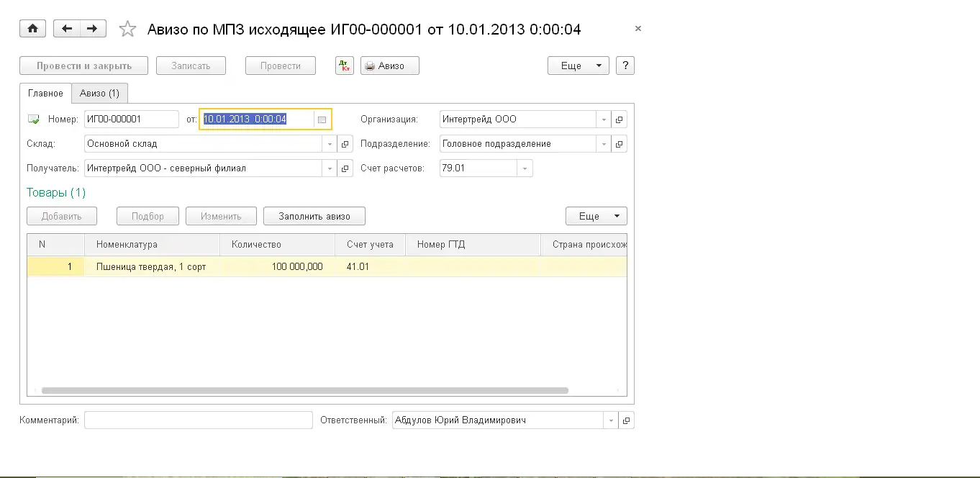Switch to the Авизо (1) tab
980x478 pixels.
(x=100, y=94)
